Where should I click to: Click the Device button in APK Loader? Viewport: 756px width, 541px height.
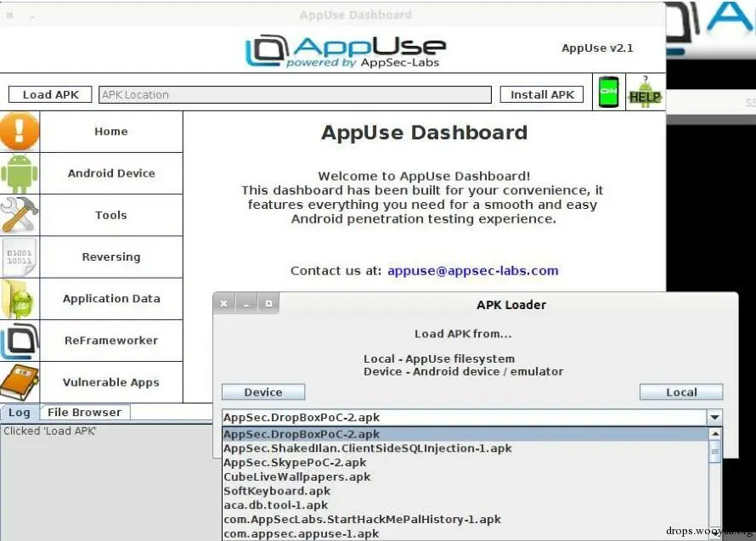[263, 392]
